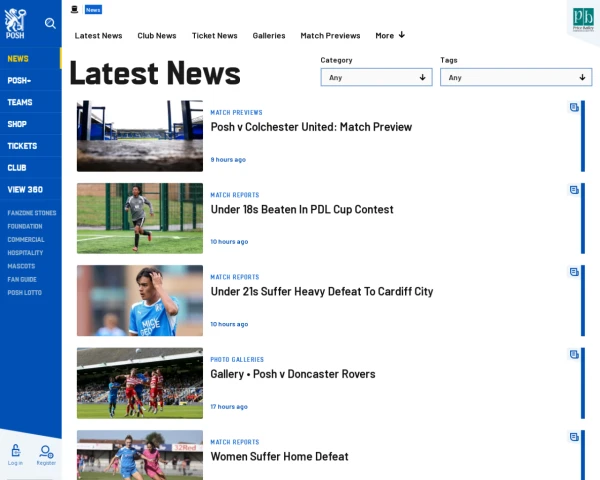Go to Foundation link

(25, 226)
